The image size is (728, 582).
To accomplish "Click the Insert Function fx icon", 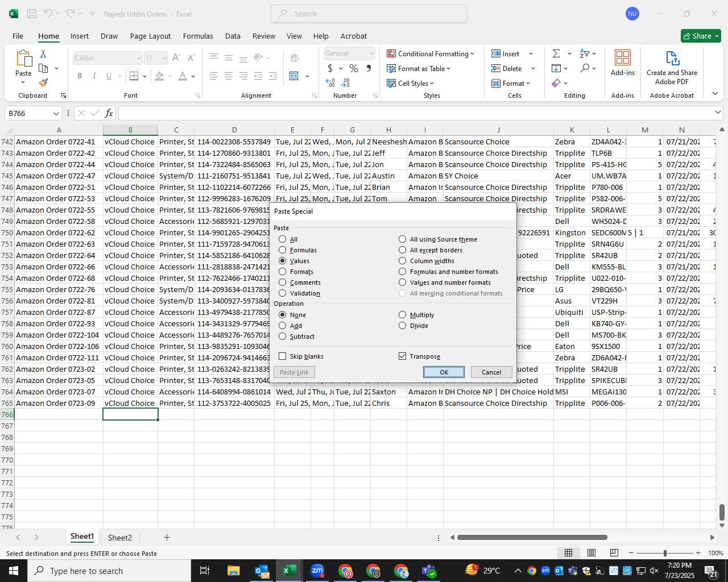I will (x=109, y=113).
